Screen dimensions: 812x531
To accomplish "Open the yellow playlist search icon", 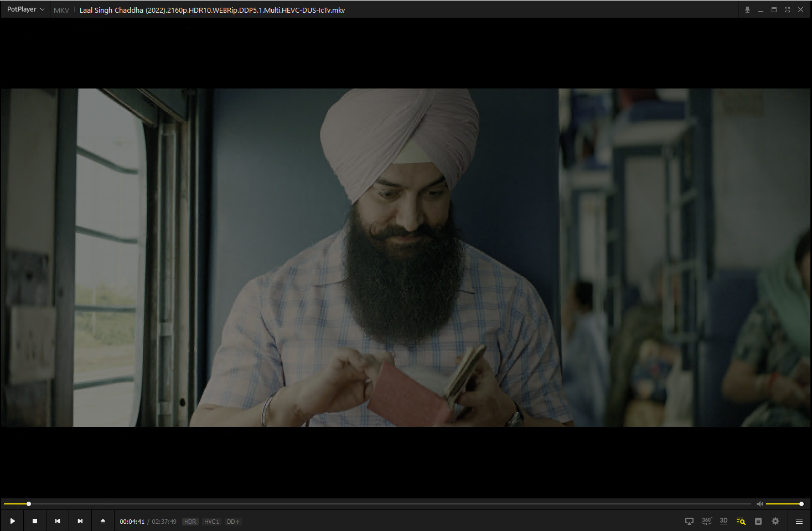I will 741,521.
